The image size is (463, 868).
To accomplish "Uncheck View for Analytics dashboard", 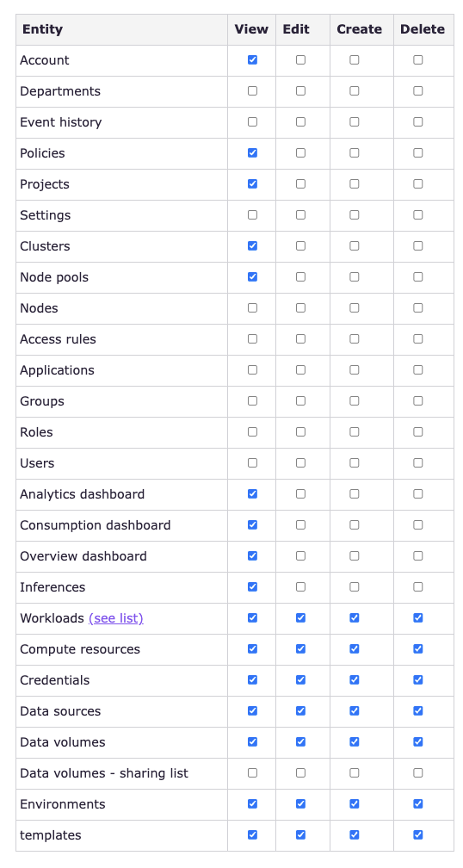I will point(252,493).
